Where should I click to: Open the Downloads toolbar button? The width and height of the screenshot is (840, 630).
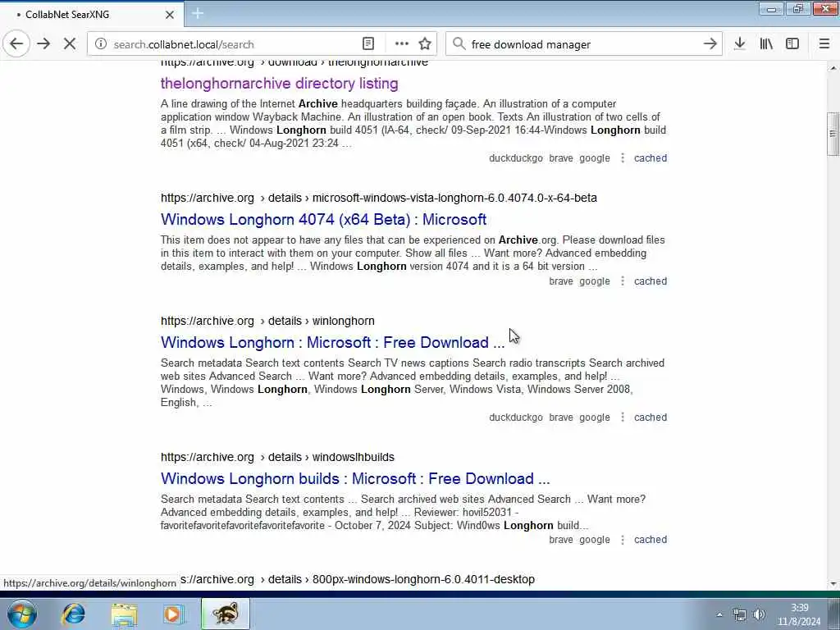click(x=740, y=44)
